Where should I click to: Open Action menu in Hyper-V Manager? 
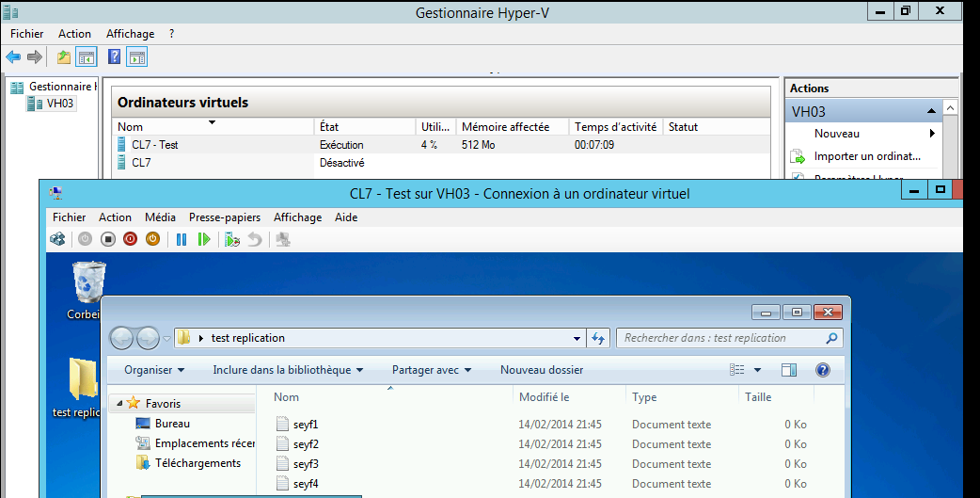point(74,34)
